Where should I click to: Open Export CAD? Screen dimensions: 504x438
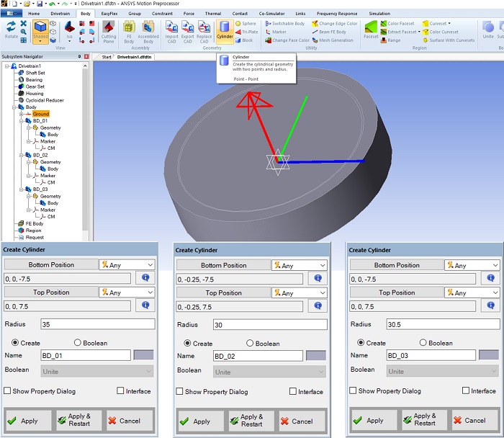point(188,32)
